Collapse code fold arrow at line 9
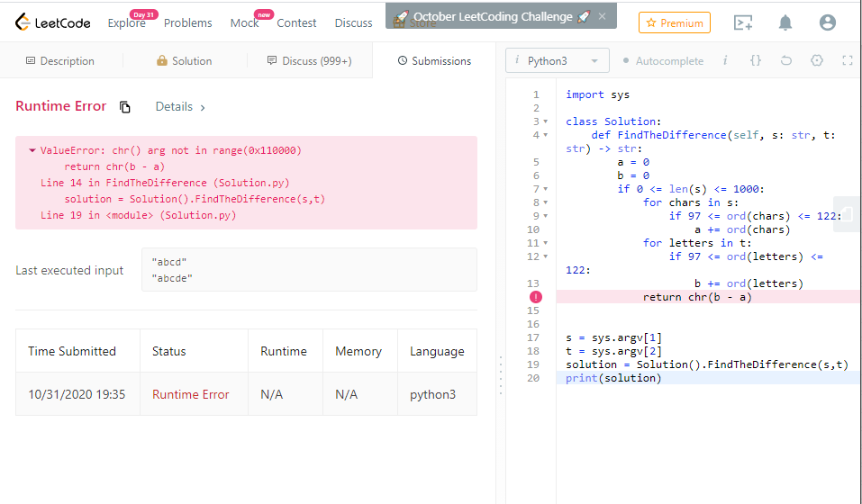 [x=545, y=216]
